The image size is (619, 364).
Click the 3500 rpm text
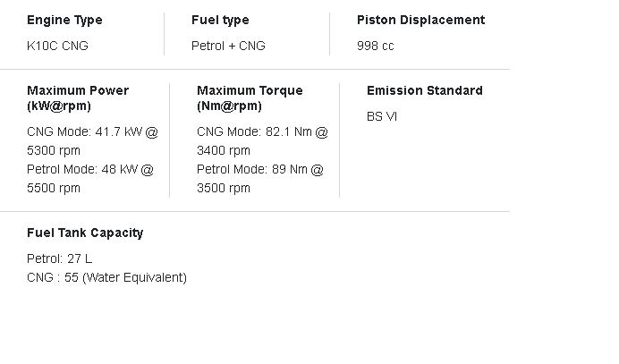point(224,188)
